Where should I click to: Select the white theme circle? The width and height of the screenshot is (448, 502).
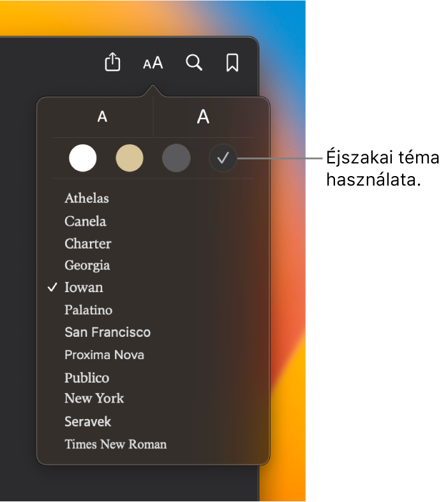[x=82, y=158]
